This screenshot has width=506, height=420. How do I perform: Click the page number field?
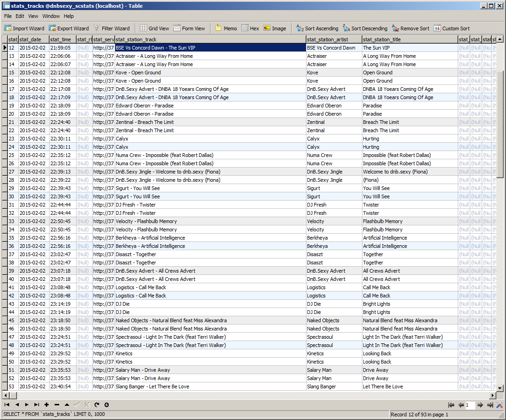tap(470, 405)
